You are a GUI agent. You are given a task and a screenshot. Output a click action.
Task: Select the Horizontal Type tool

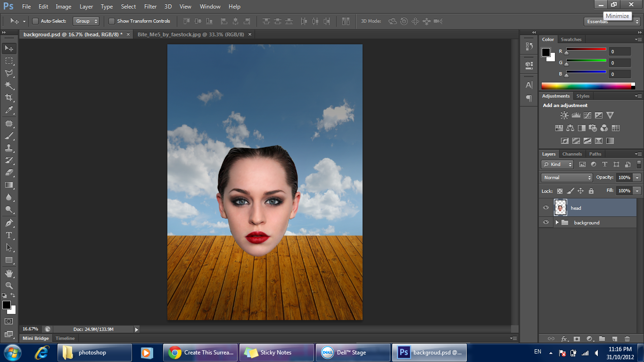[9, 235]
